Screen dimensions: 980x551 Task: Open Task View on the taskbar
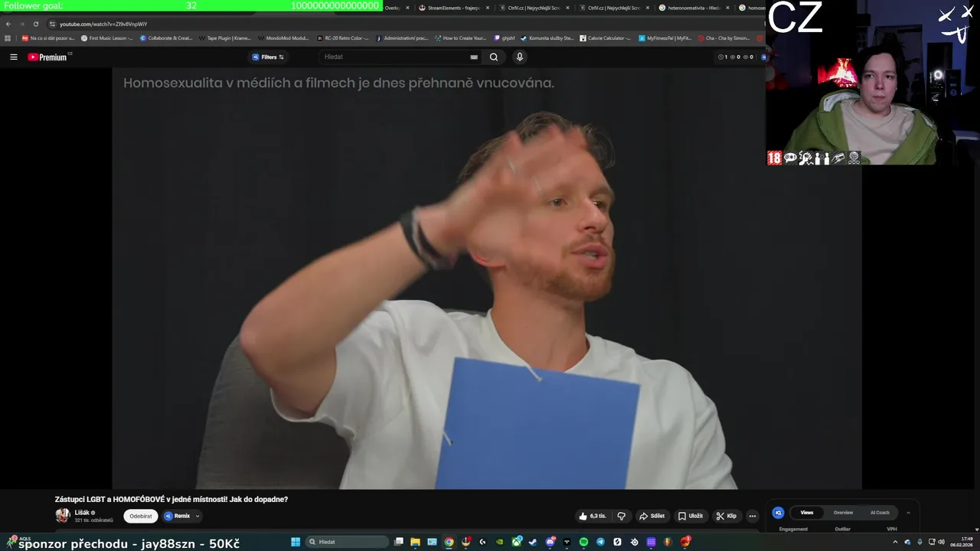(x=398, y=542)
